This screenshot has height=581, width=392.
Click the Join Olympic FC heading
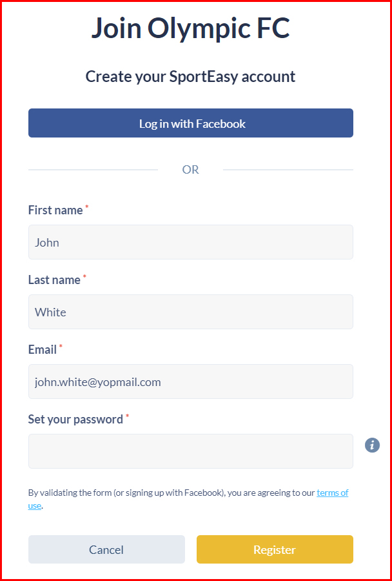191,28
